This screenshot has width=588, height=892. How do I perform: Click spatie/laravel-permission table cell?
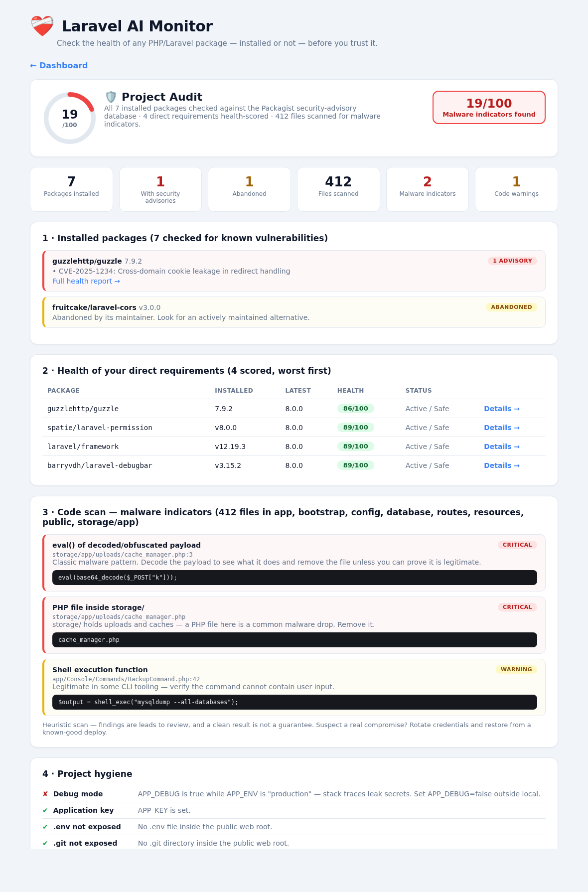[100, 428]
